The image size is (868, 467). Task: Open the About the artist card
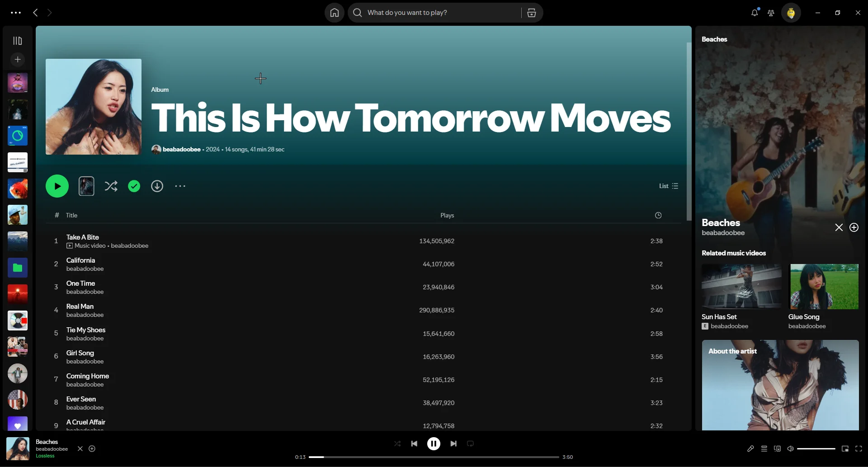click(x=780, y=385)
